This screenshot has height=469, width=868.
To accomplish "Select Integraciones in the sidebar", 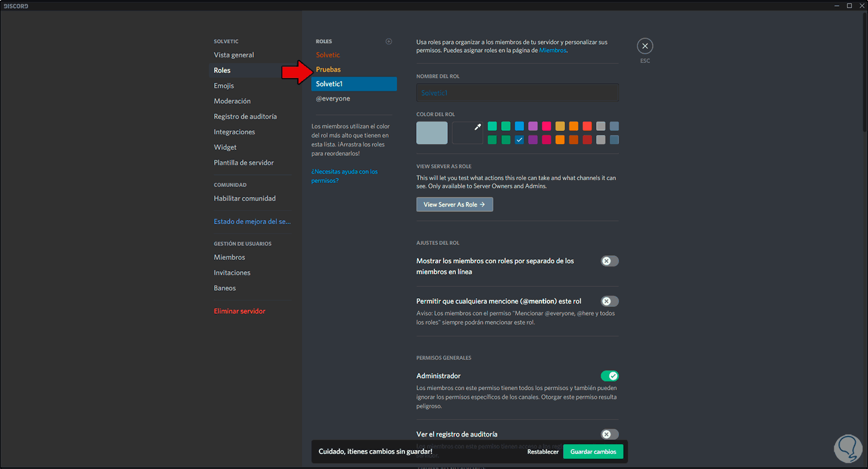I will 234,132.
